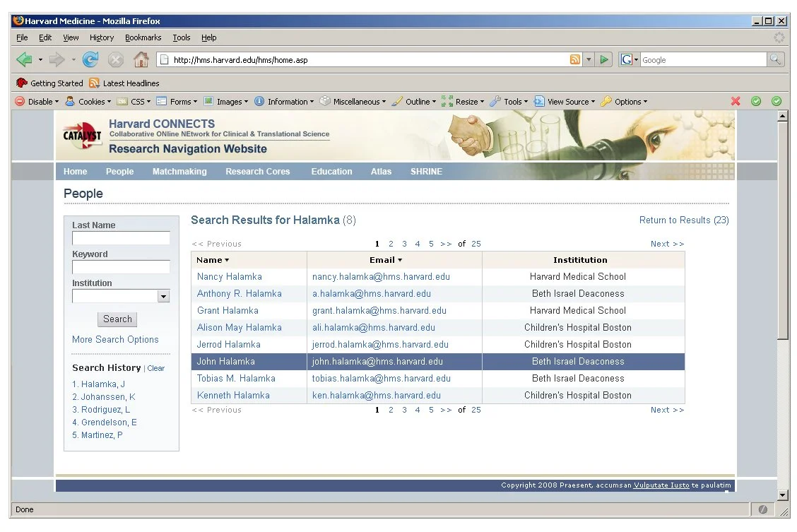Open the Resize toolbar menu
The image size is (797, 532).
(463, 102)
